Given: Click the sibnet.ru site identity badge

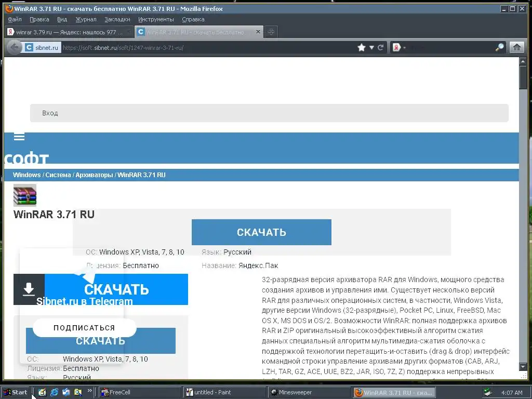Looking at the screenshot, I should click(x=42, y=47).
